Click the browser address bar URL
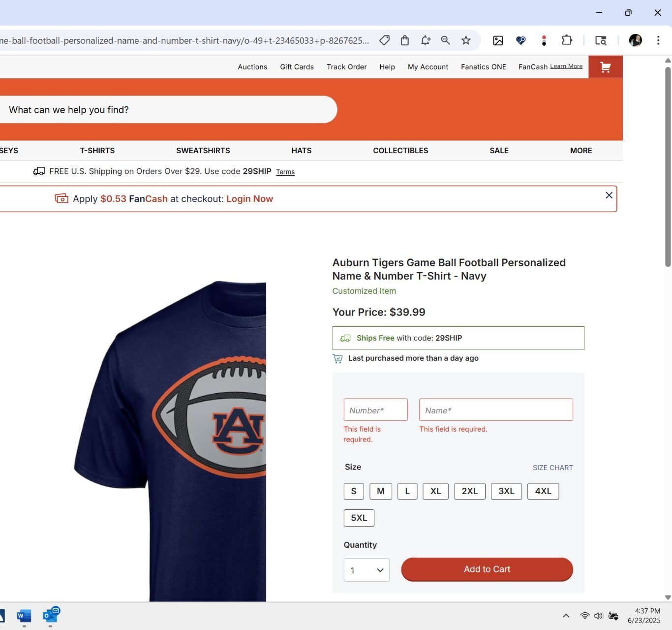 click(184, 40)
